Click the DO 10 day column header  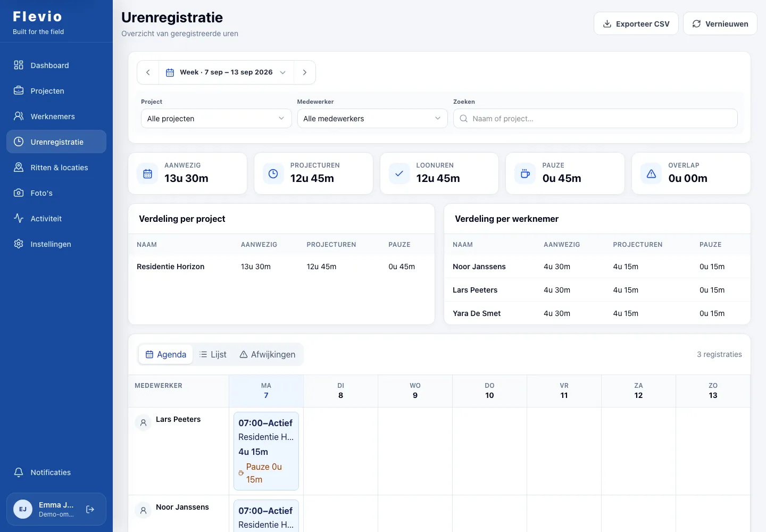489,390
